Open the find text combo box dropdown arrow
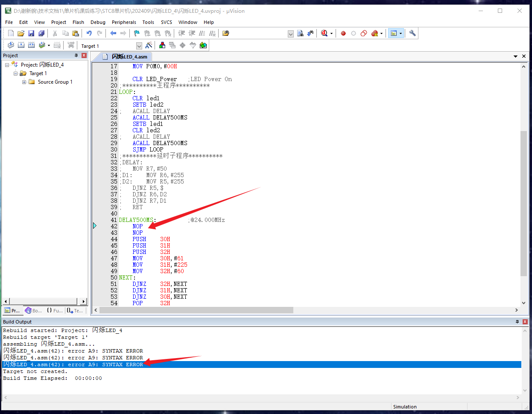Image resolution: width=532 pixels, height=414 pixels. coord(291,34)
